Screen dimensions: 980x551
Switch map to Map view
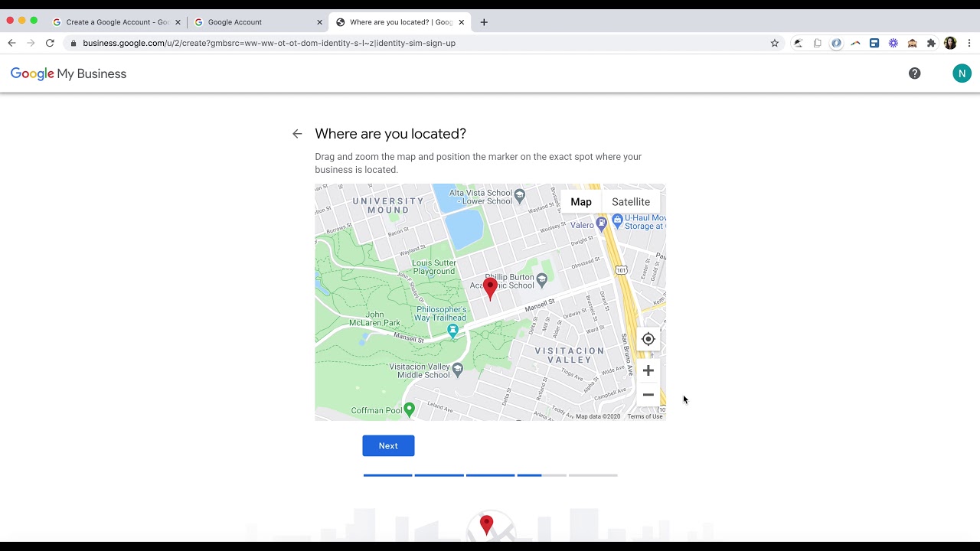point(581,202)
